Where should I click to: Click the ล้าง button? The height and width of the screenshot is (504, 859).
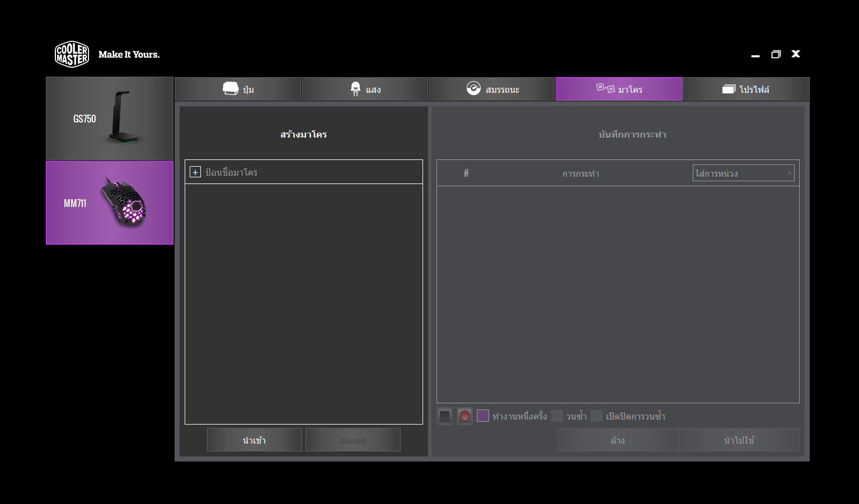618,440
